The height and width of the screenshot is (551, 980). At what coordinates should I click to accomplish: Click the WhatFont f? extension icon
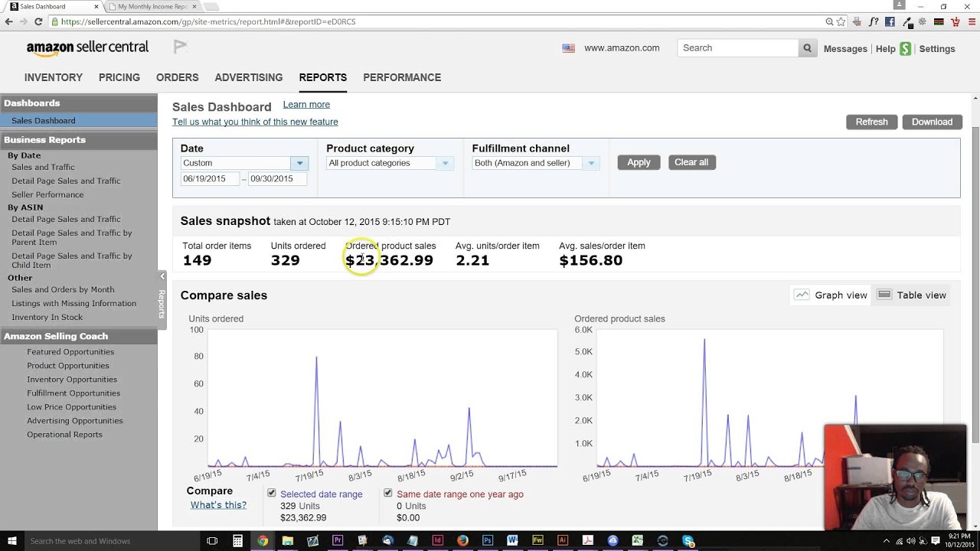pos(874,22)
